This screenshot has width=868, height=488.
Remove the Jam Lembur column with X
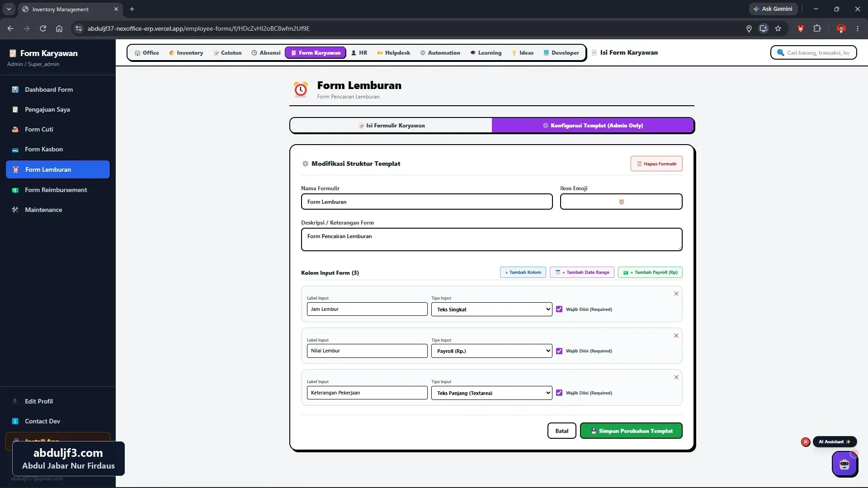click(x=676, y=294)
